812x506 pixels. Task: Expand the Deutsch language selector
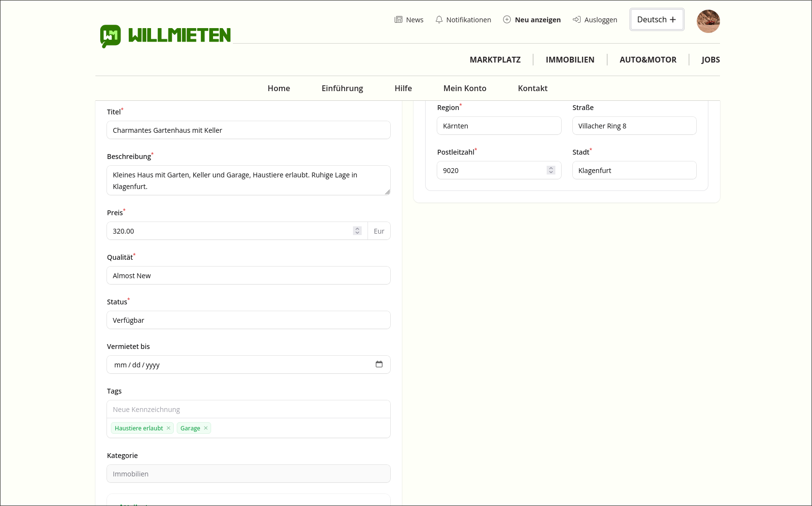(657, 19)
